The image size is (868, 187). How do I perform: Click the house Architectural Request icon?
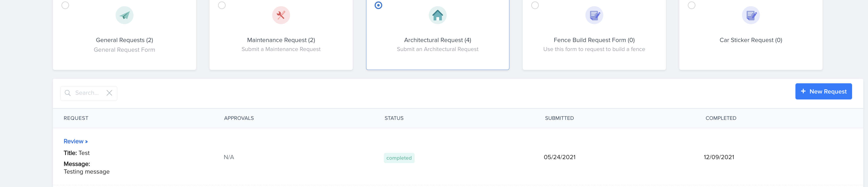[x=437, y=15]
